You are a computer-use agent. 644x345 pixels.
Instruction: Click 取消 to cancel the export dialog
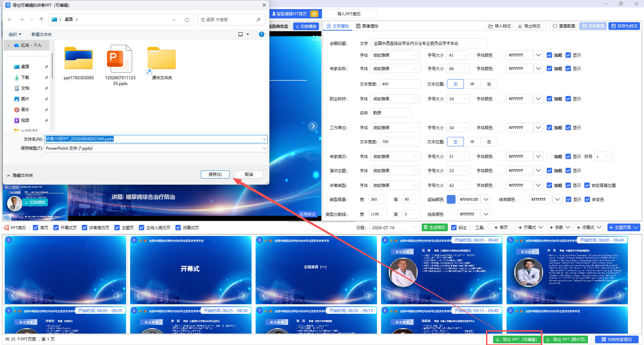coord(249,175)
